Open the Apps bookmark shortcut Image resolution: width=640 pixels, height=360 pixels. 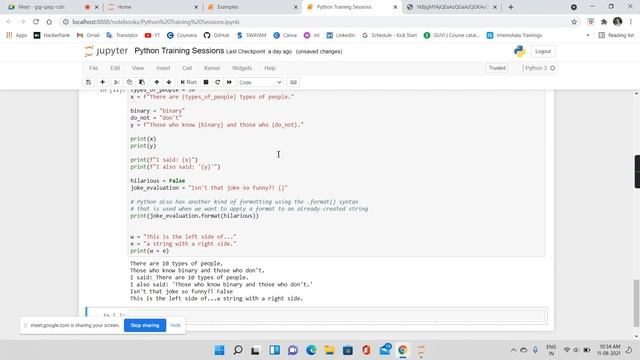click(16, 36)
